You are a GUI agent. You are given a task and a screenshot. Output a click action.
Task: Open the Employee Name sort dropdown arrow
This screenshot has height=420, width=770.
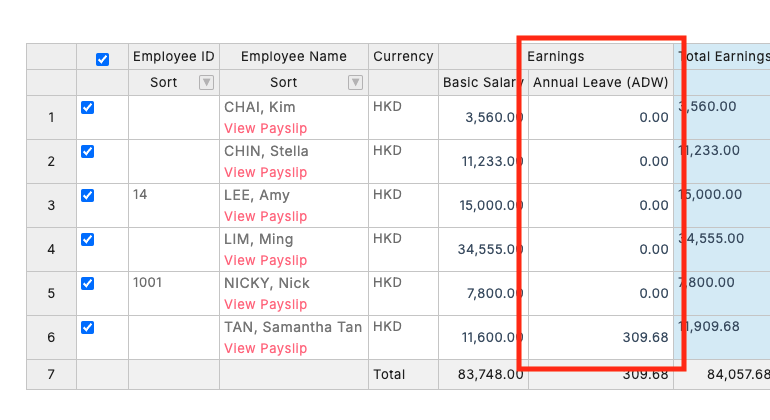[355, 83]
